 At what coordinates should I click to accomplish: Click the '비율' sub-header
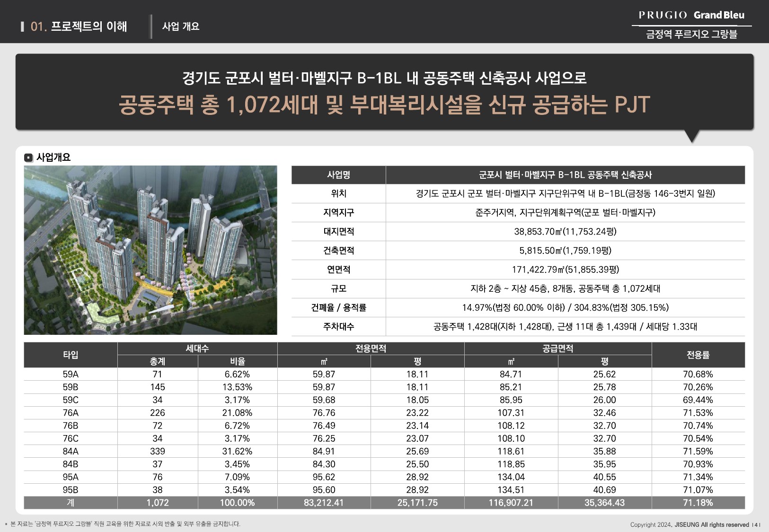coord(238,361)
